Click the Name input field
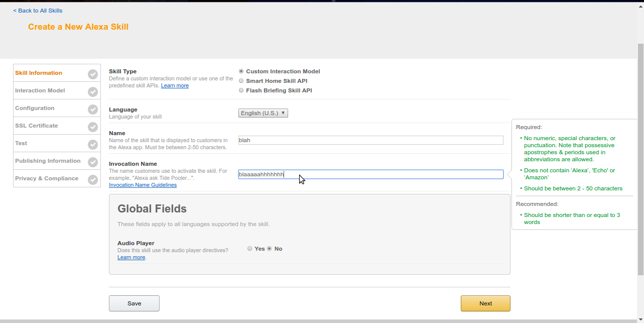 click(x=371, y=140)
